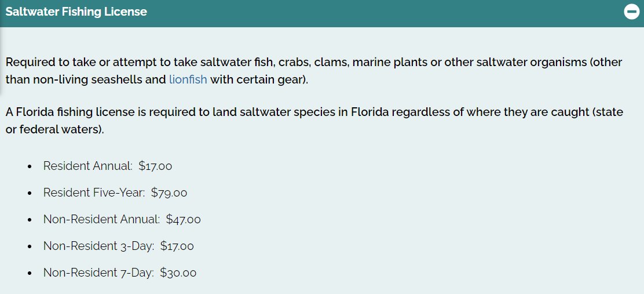This screenshot has width=644, height=294.
Task: Click the "Resident Annual" label
Action: (x=88, y=166)
